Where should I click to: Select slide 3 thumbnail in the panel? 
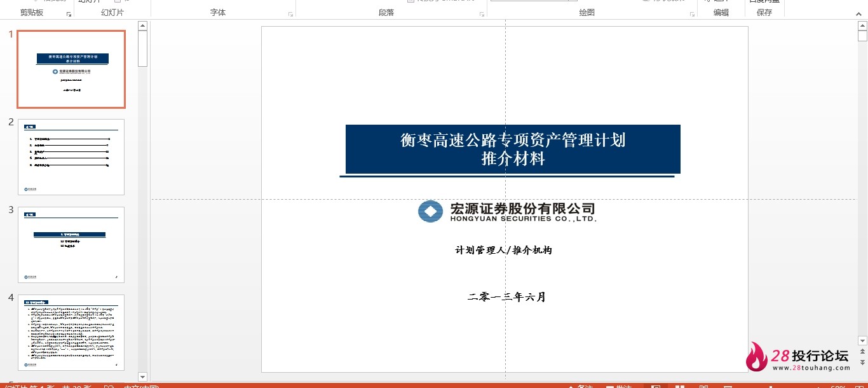(71, 245)
